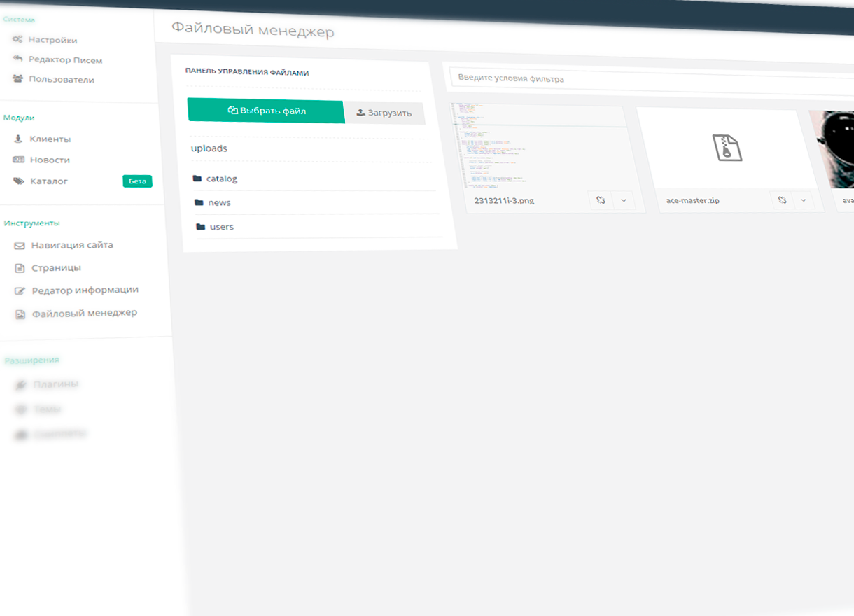
Task: Click the link icon on ace-master.zip
Action: pyautogui.click(x=782, y=200)
